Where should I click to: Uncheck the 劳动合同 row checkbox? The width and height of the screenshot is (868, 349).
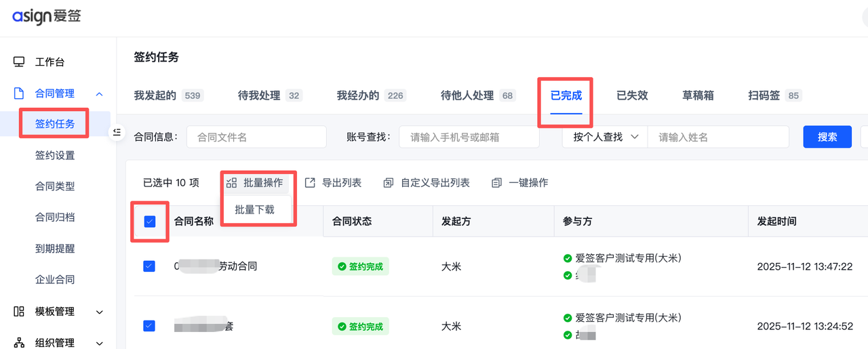[149, 266]
